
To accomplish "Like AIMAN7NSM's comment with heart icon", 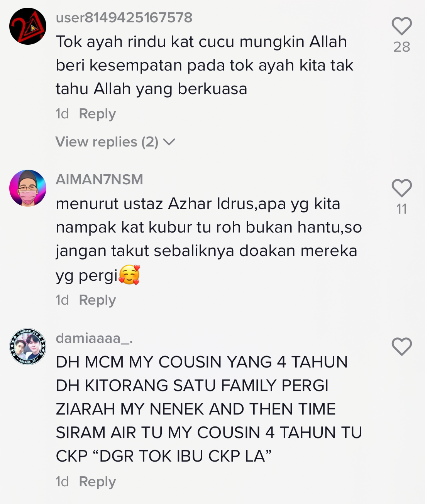I will point(401,188).
